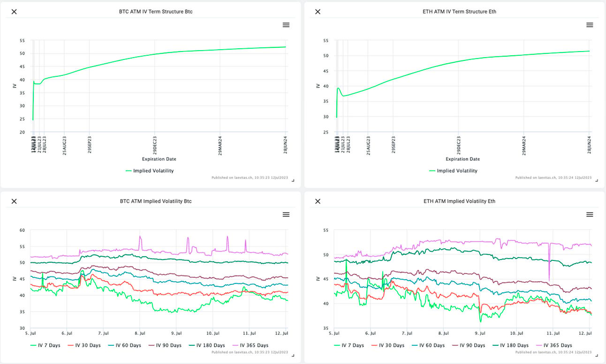The height and width of the screenshot is (364, 606).
Task: Close the BTC ATM Implied Volatility panel
Action: [14, 201]
